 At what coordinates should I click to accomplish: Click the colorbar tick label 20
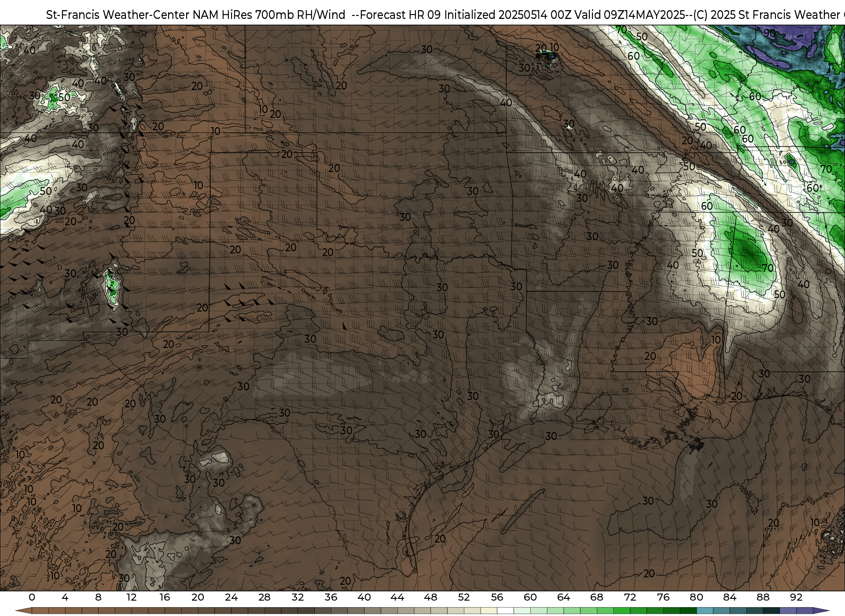(x=198, y=598)
